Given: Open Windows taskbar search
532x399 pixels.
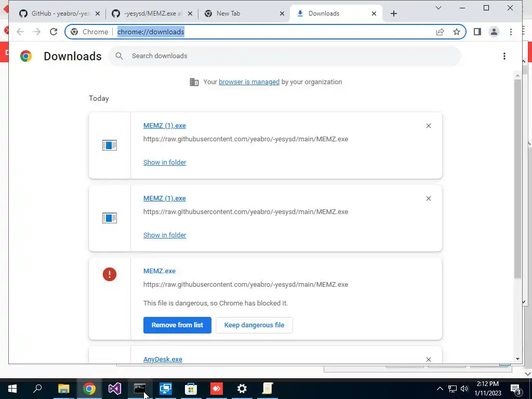Looking at the screenshot, I should [x=37, y=389].
